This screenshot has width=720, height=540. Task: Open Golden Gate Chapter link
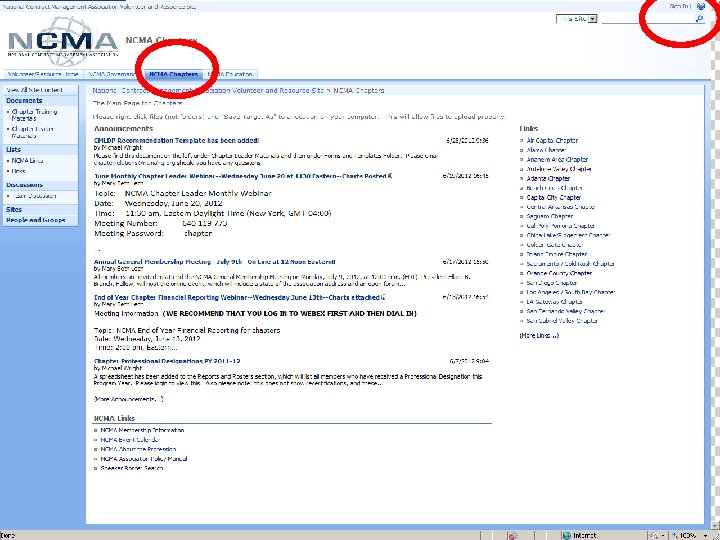(x=555, y=245)
